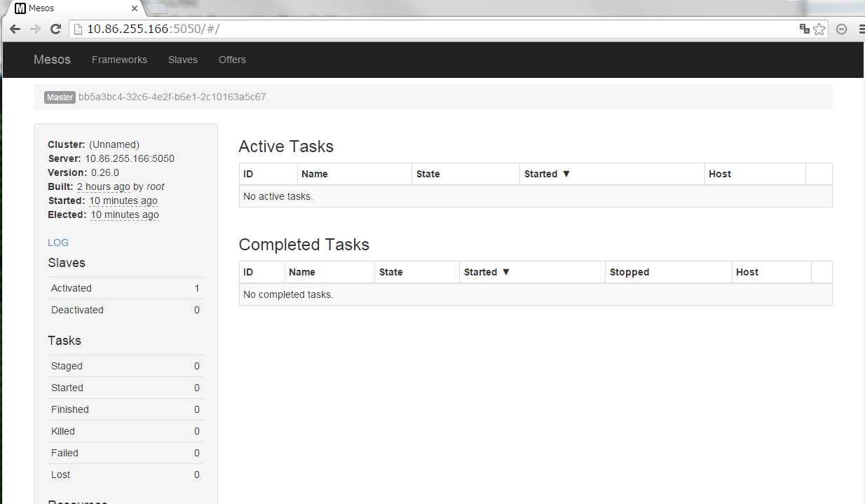Click the Built '2 hours ago' timestamp
The width and height of the screenshot is (865, 504).
click(104, 186)
